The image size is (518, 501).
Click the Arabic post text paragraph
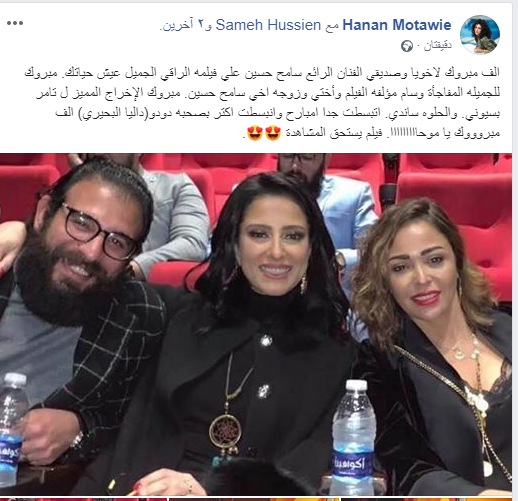click(x=262, y=102)
